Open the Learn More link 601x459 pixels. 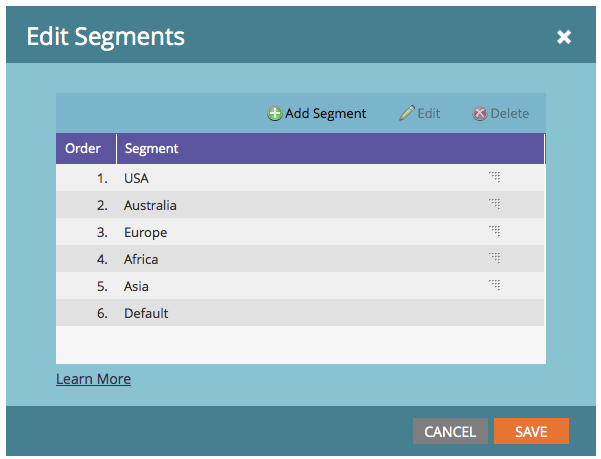94,379
